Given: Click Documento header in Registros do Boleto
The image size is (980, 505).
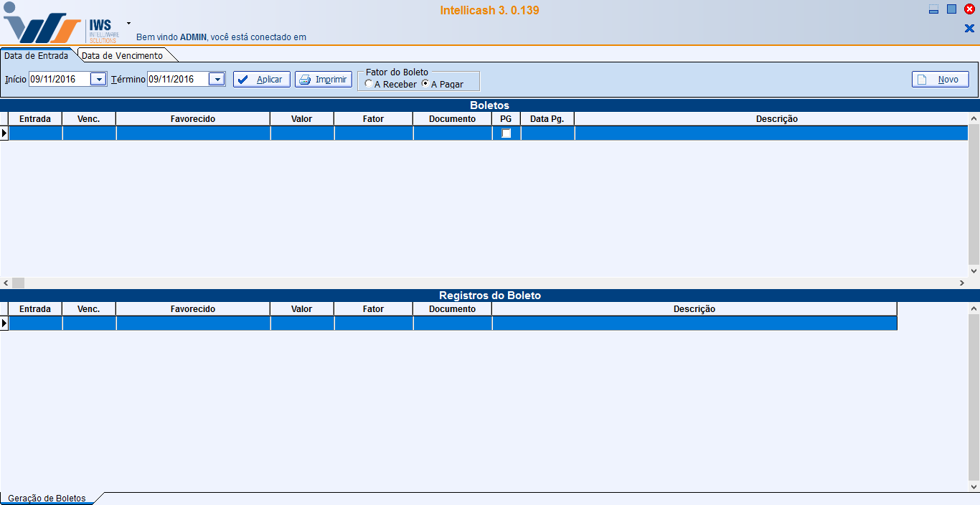Looking at the screenshot, I should point(453,308).
